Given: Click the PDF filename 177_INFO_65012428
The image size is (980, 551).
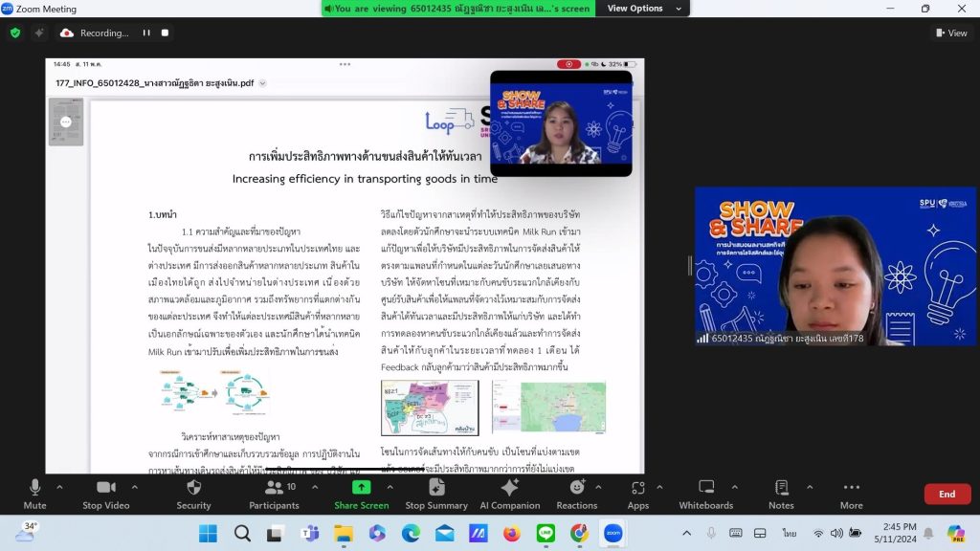Looking at the screenshot, I should tap(154, 83).
